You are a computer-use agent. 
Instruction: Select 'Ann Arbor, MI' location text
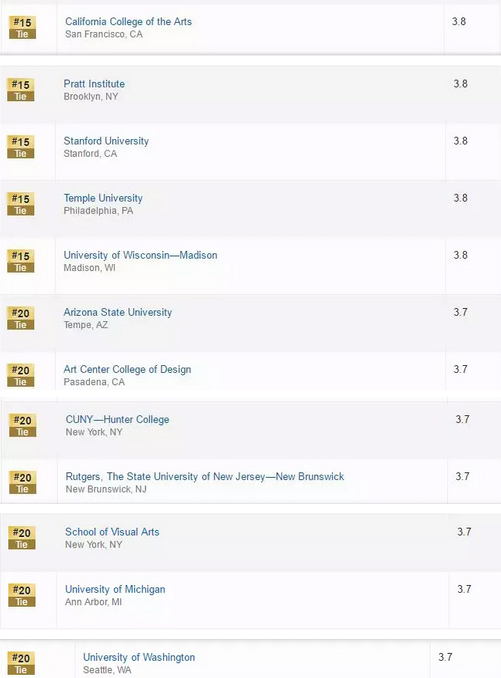tap(93, 602)
